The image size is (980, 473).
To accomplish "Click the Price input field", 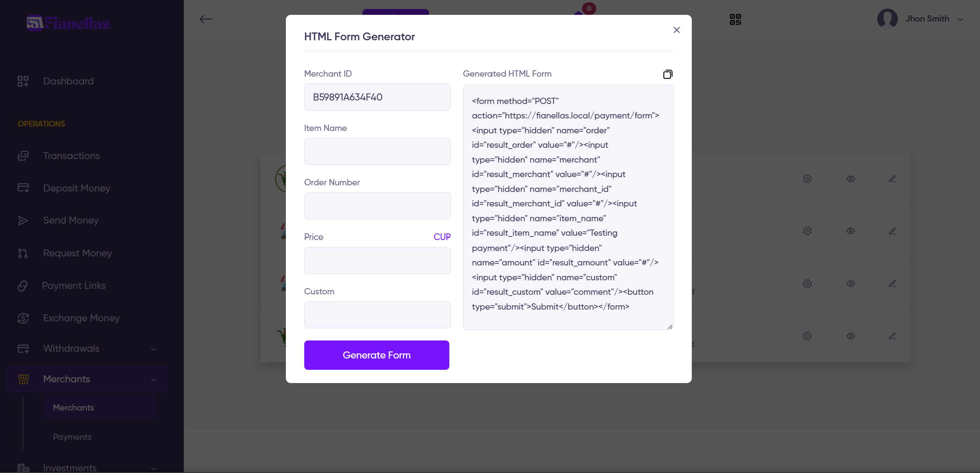I will pos(377,261).
